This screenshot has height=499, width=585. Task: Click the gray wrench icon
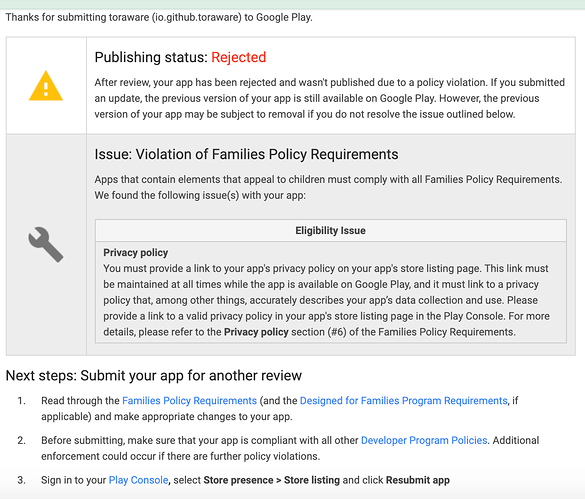[46, 244]
